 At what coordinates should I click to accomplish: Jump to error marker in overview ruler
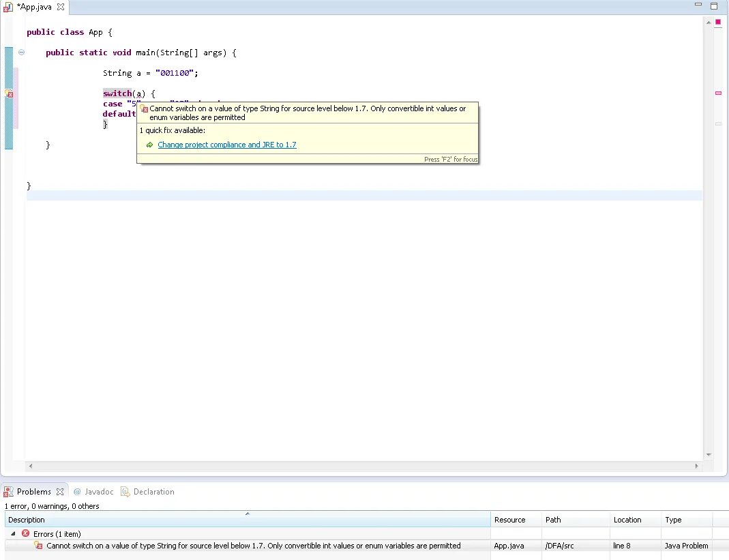tap(718, 93)
